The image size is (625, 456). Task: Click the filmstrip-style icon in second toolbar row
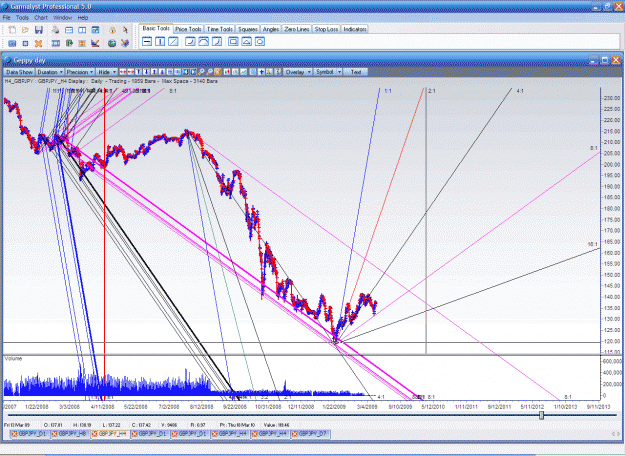pyautogui.click(x=56, y=43)
